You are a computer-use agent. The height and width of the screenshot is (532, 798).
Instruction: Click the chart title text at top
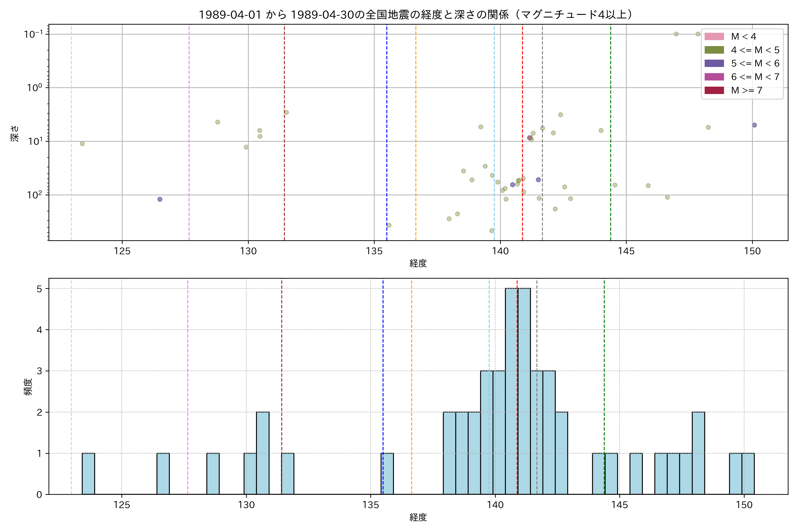click(416, 15)
